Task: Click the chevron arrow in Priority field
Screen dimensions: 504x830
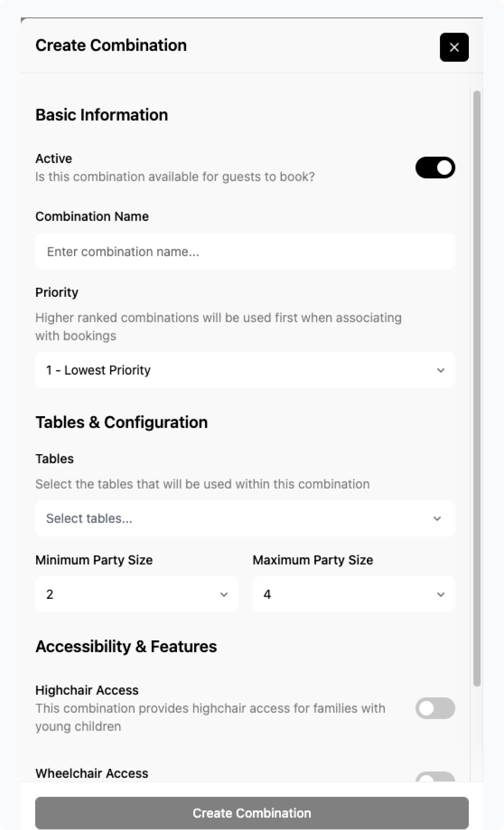Action: pyautogui.click(x=440, y=370)
